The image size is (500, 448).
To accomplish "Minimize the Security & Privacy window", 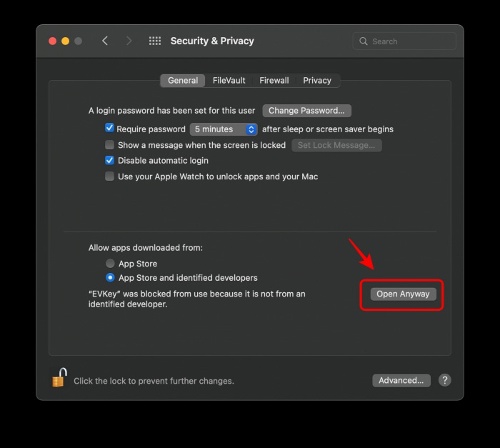I will point(65,41).
